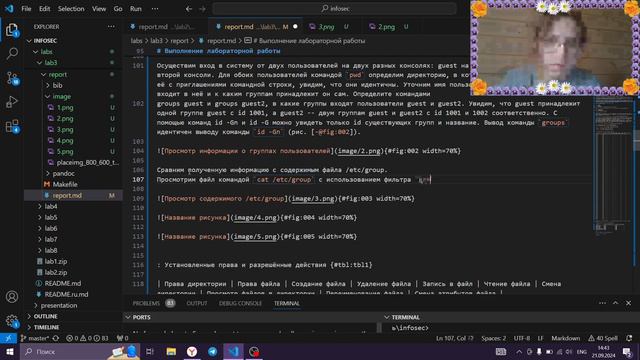Open the Selection menu

(71, 9)
